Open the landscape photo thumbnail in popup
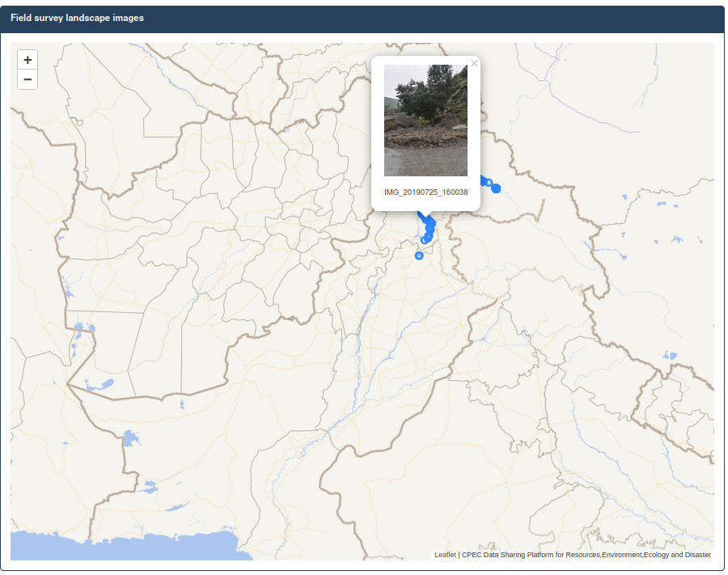The height and width of the screenshot is (575, 728). click(425, 120)
